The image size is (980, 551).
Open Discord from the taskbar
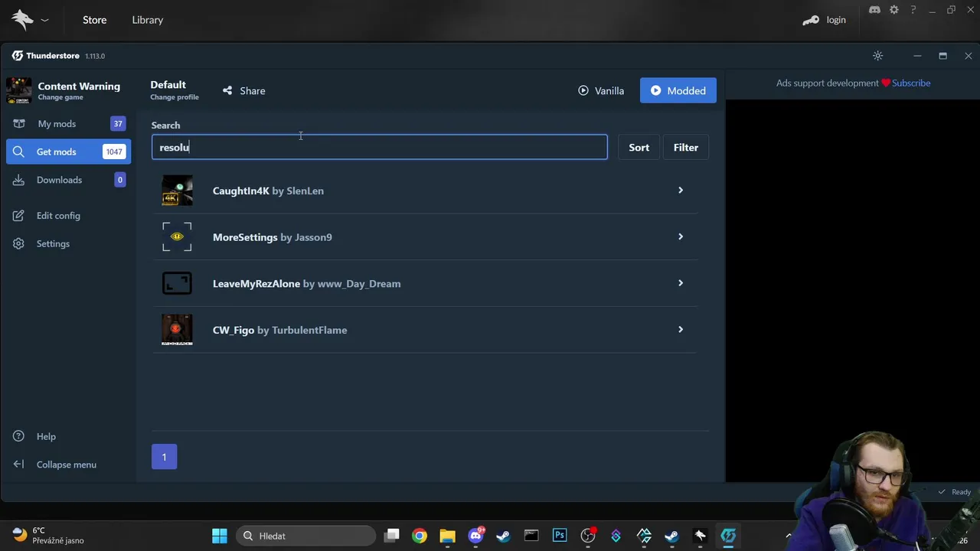[475, 536]
